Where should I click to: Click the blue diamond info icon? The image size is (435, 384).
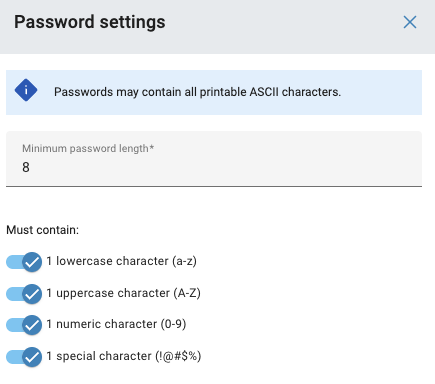(x=26, y=90)
